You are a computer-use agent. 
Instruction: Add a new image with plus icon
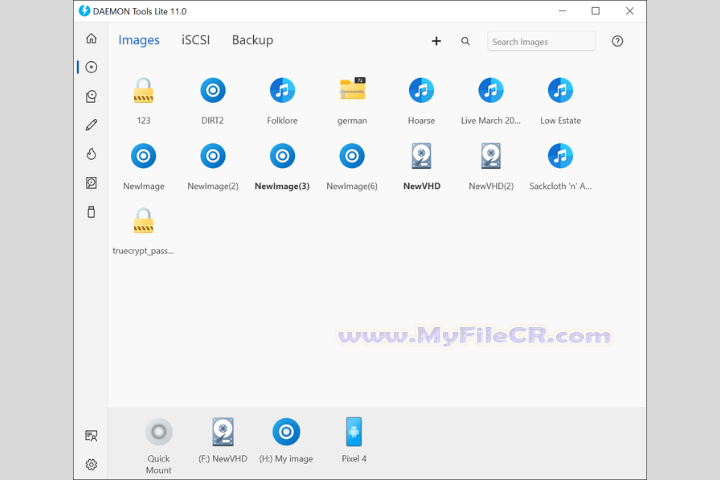(436, 41)
